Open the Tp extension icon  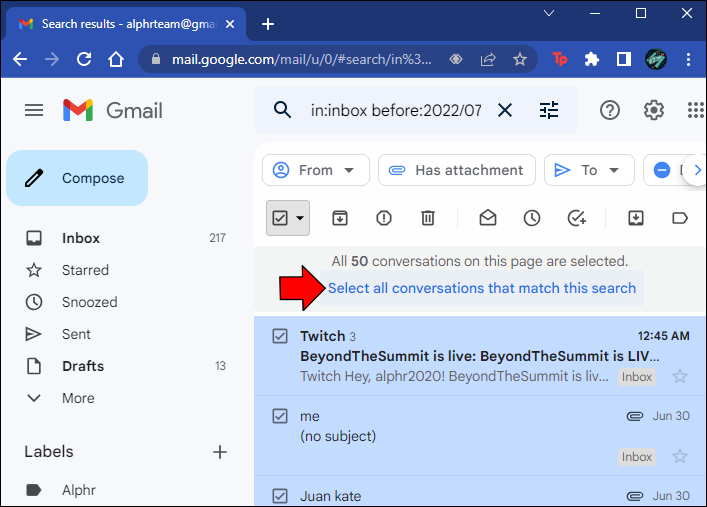(x=560, y=59)
